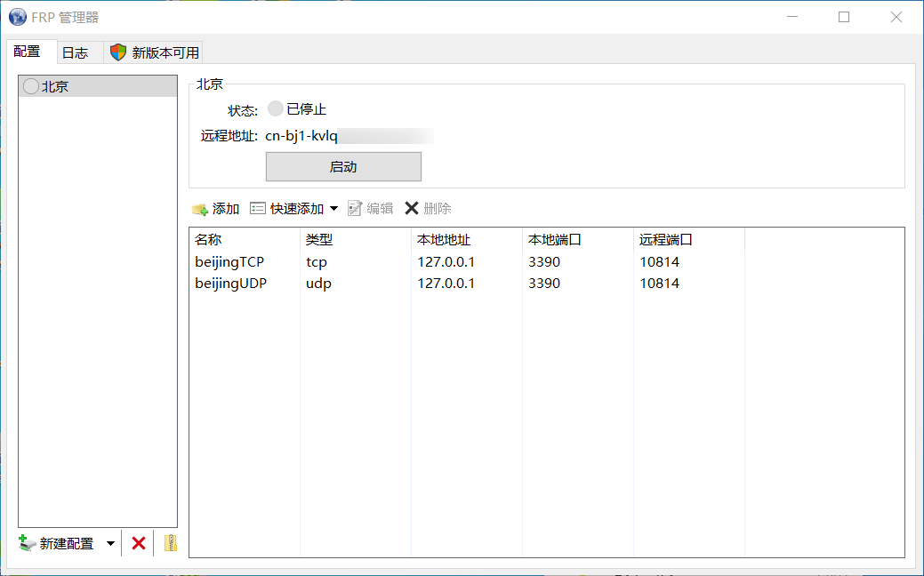This screenshot has height=576, width=924.
Task: Open the 快速添加 dropdown arrow
Action: click(x=334, y=208)
